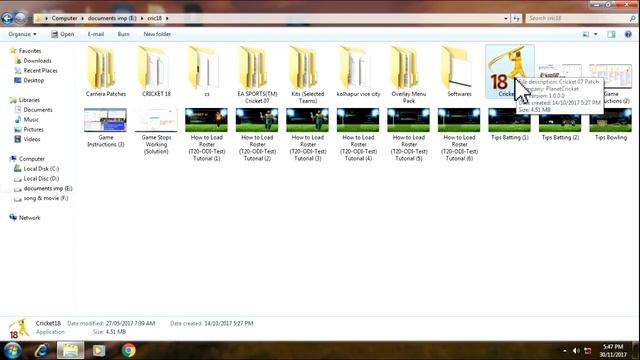Viewport: 640px width, 360px height.
Task: Open EA SPORTS(TM) Cricket 07 folder
Action: [x=257, y=74]
